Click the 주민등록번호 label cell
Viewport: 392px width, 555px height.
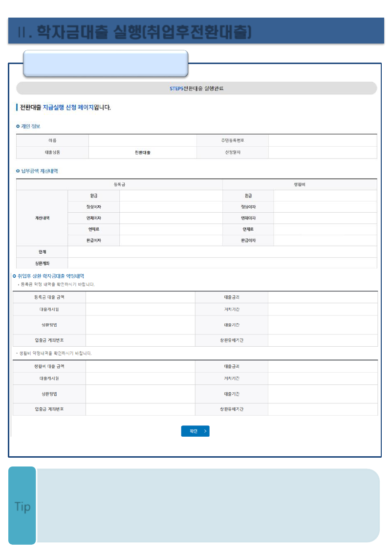[233, 140]
